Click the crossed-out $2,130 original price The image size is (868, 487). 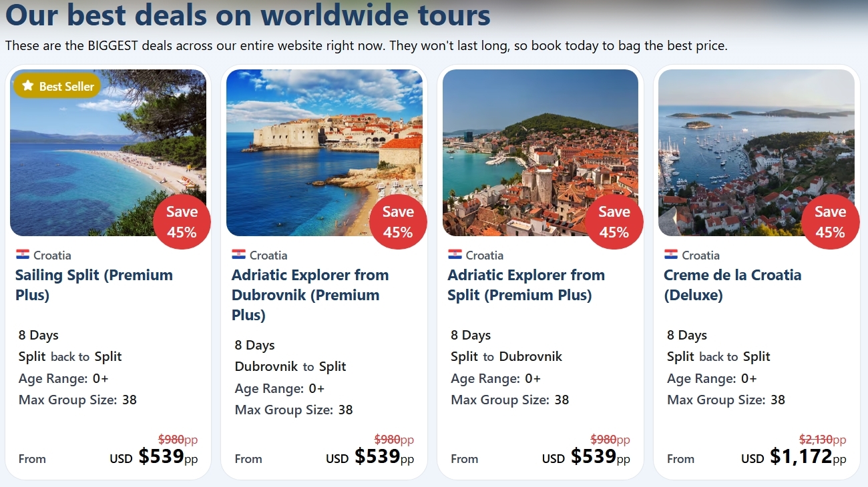click(x=815, y=440)
